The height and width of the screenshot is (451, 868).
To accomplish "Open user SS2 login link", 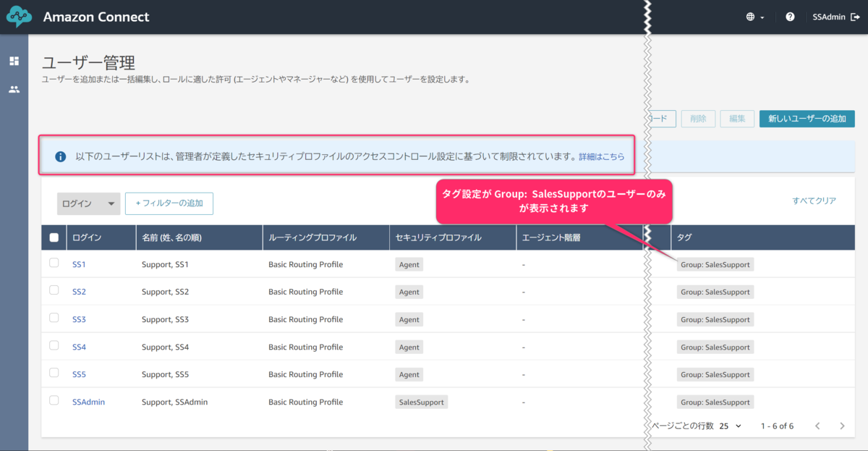I will 79,292.
